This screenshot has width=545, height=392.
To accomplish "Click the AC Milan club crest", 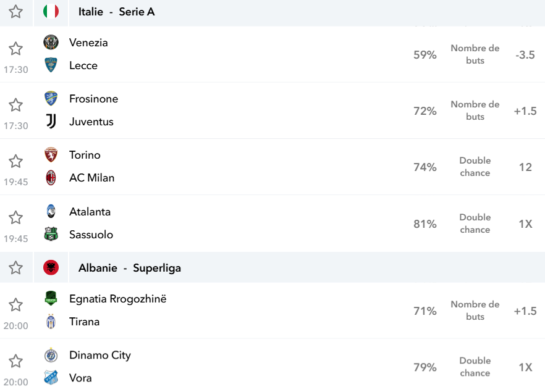I will pos(51,178).
